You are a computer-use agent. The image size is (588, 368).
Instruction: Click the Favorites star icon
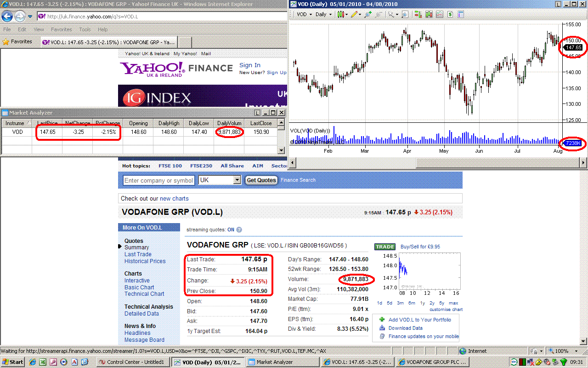click(6, 42)
